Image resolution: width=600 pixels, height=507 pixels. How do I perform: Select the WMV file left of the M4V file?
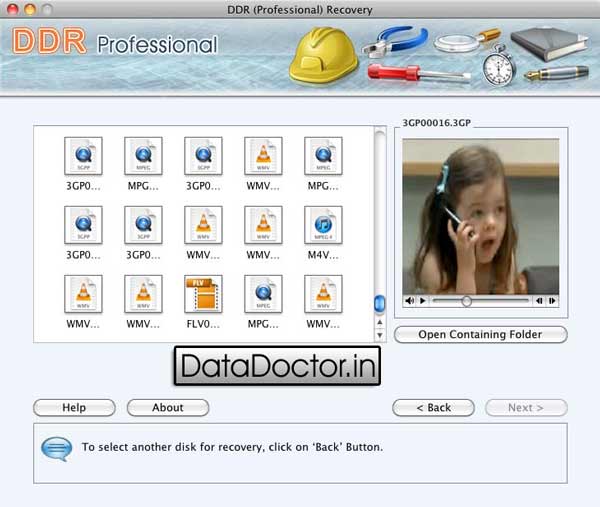(263, 225)
